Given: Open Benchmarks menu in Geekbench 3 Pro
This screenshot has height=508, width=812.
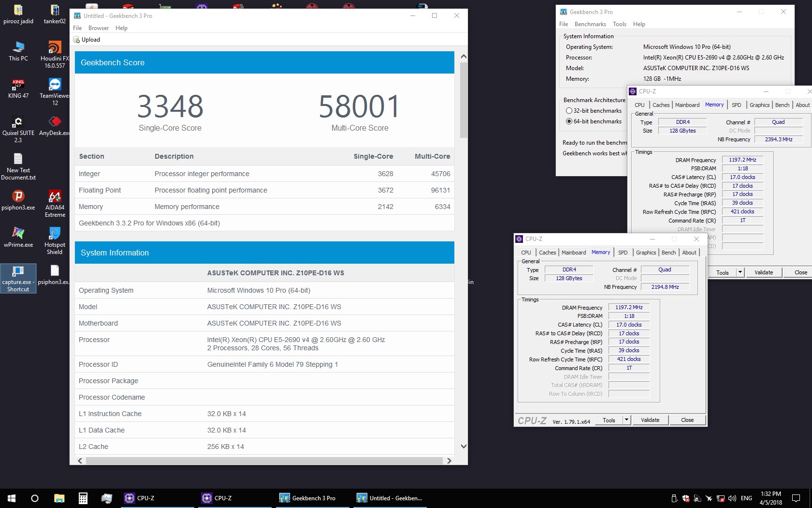Looking at the screenshot, I should point(590,24).
